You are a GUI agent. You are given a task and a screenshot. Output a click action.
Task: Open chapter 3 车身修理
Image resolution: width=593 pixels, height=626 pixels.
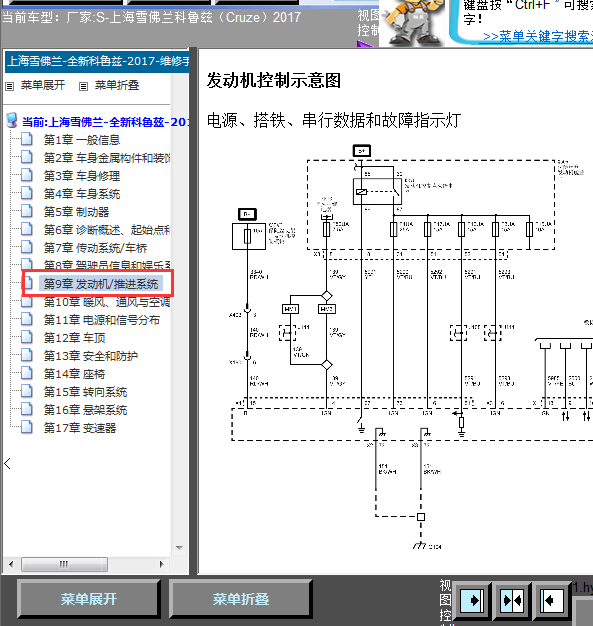pyautogui.click(x=82, y=176)
